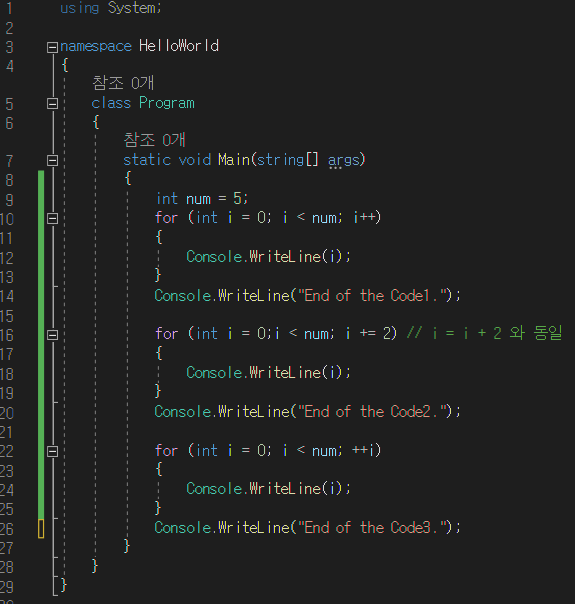The height and width of the screenshot is (604, 575).
Task: Click the HelloWorld namespace name
Action: [179, 46]
